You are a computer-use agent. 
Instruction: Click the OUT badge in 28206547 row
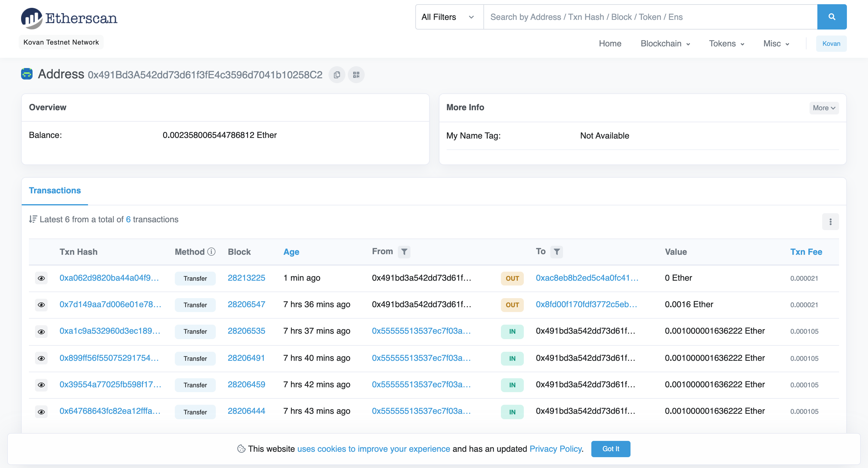pyautogui.click(x=512, y=305)
